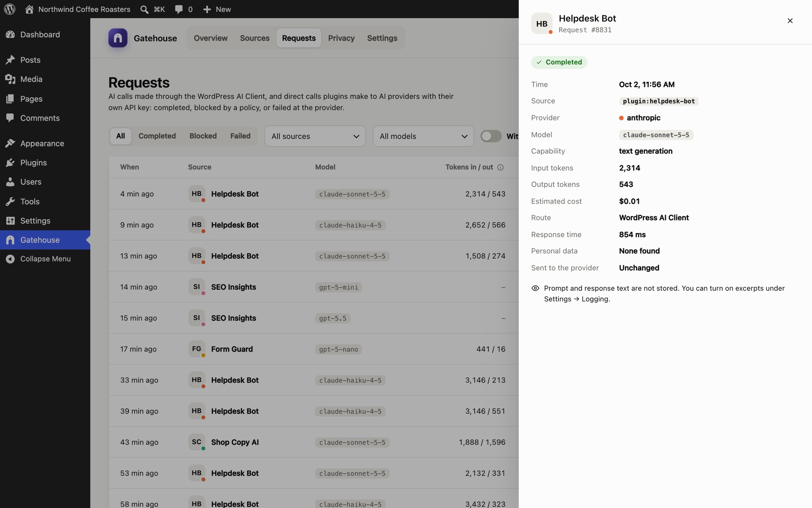Click the 3,146 / 213 token value

click(485, 380)
